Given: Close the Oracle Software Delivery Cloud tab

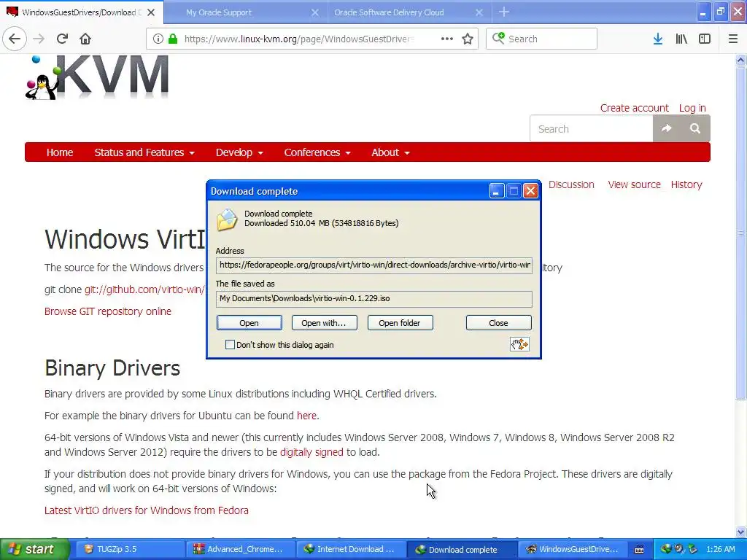Looking at the screenshot, I should pyautogui.click(x=479, y=12).
